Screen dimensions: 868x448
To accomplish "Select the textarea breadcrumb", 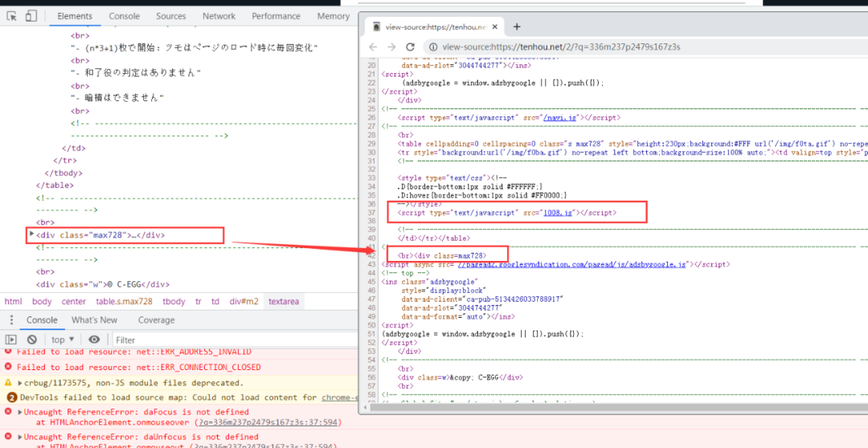I will click(284, 301).
